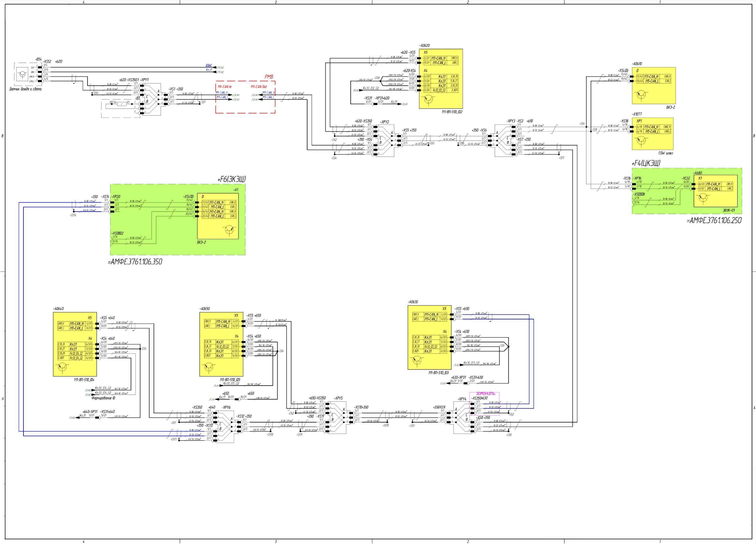The width and height of the screenshot is (756, 544).
Task: Click the -XPY4 splitter label
Action: pyautogui.click(x=462, y=399)
